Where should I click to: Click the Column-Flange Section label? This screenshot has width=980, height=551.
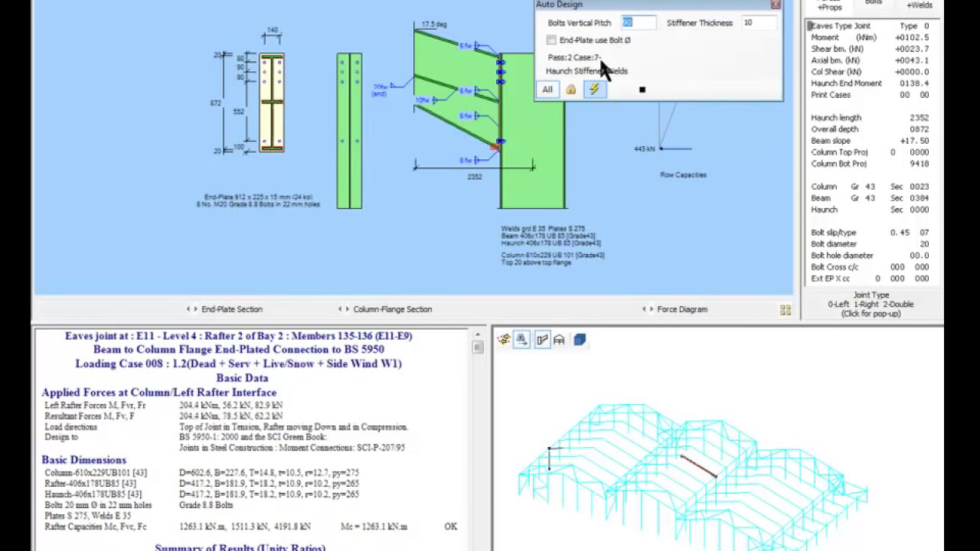[x=393, y=309]
